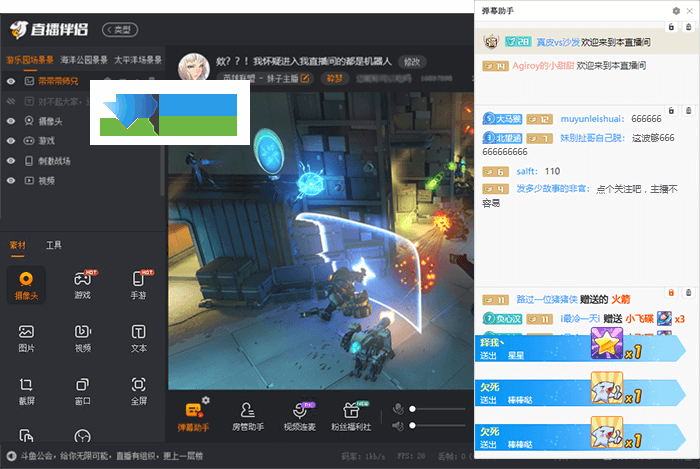Open user salft in chat
700x469 pixels.
[x=527, y=171]
